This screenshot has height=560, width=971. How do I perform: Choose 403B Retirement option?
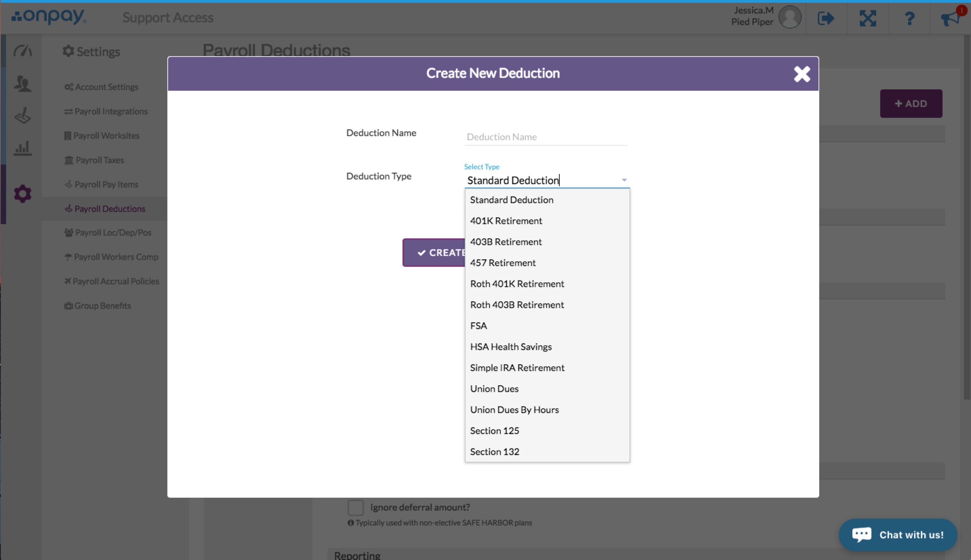[x=547, y=241]
